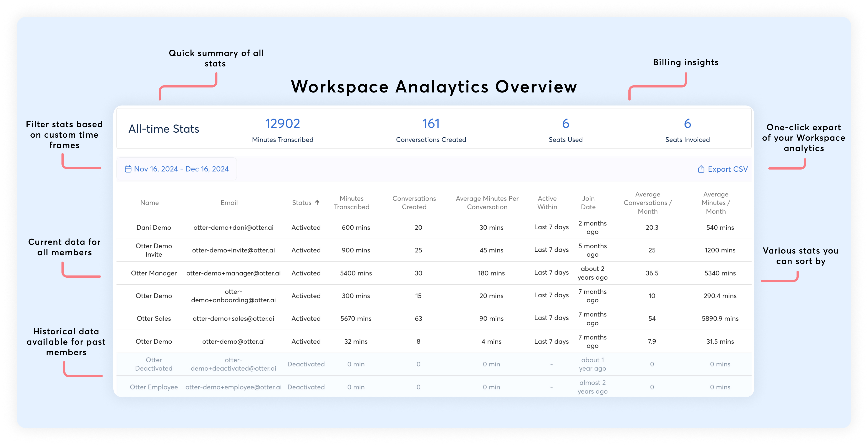Click the export share icon
Viewport: 868px width, 445px height.
[701, 169]
